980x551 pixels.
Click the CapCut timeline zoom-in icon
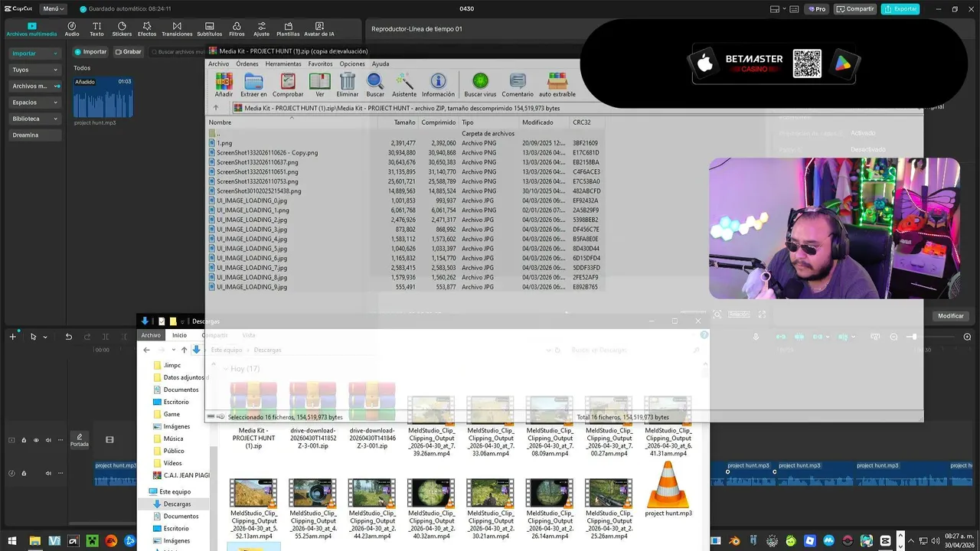point(967,337)
